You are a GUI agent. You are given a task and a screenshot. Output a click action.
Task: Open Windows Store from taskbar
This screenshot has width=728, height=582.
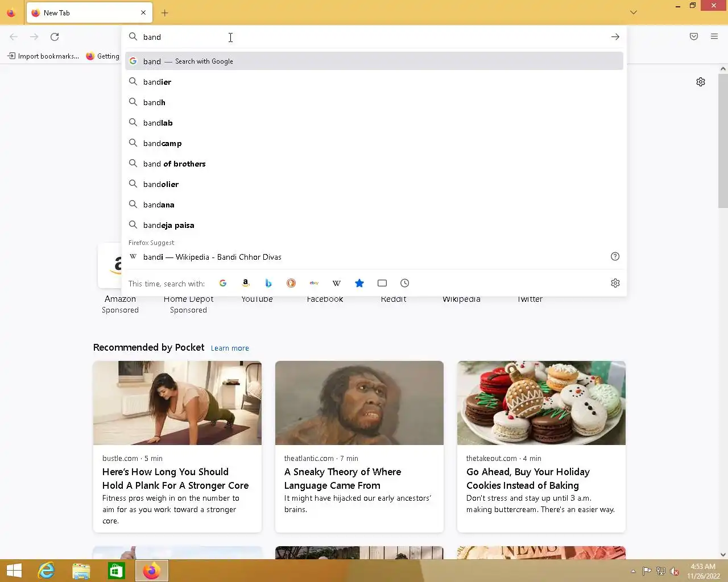coord(117,571)
